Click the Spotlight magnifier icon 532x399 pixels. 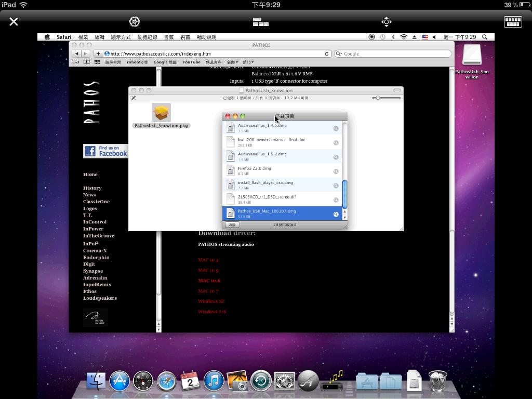point(485,37)
